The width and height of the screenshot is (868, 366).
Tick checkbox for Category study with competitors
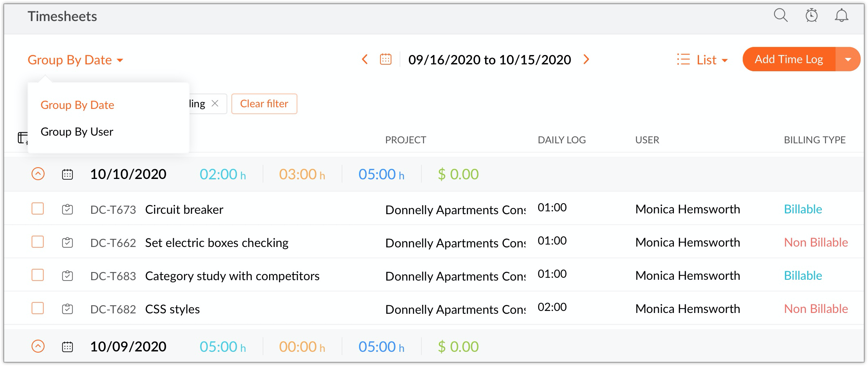click(38, 275)
